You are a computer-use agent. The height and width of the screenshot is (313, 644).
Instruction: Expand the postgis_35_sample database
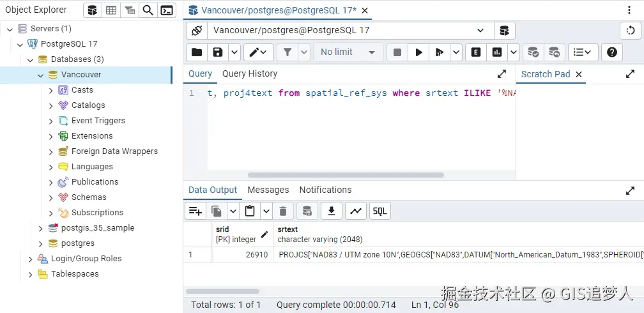point(40,229)
